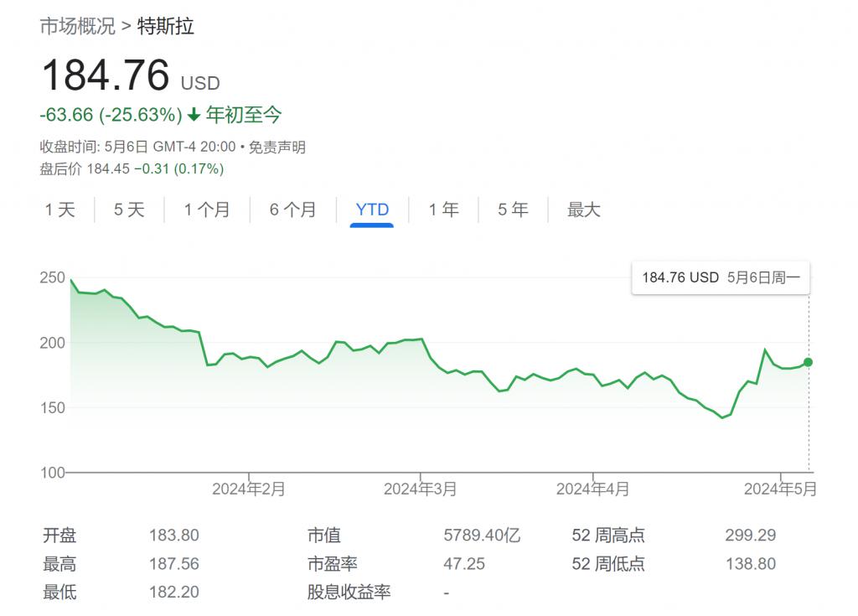
Task: Click the 2024年4月 axis label
Action: tap(592, 489)
